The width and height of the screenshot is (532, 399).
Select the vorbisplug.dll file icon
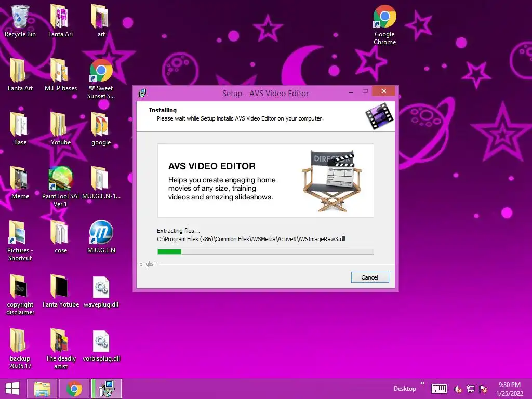click(101, 345)
